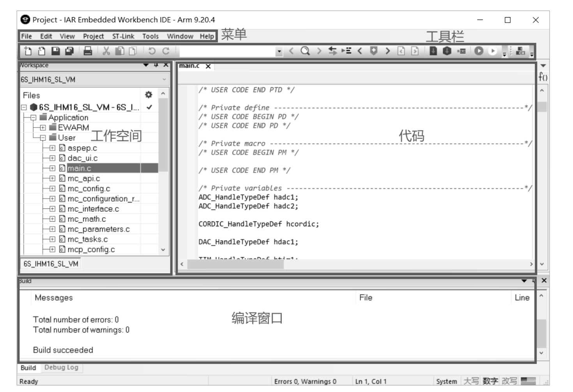Select mc_config.c in file tree
Image resolution: width=573 pixels, height=392 pixels.
(x=89, y=189)
